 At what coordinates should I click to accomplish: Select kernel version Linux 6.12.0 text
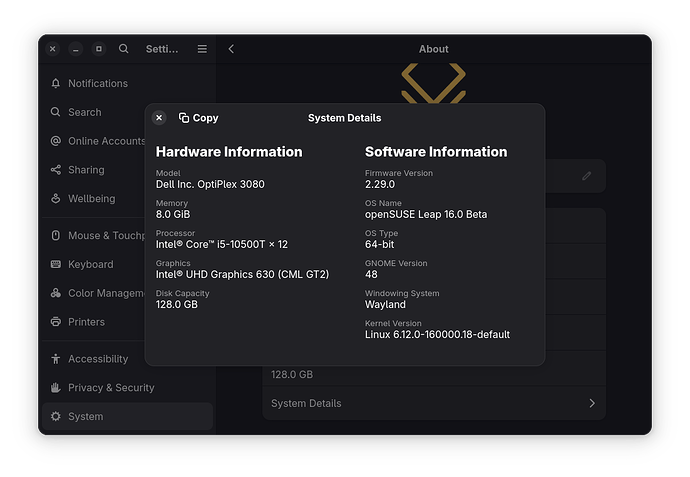coord(437,334)
